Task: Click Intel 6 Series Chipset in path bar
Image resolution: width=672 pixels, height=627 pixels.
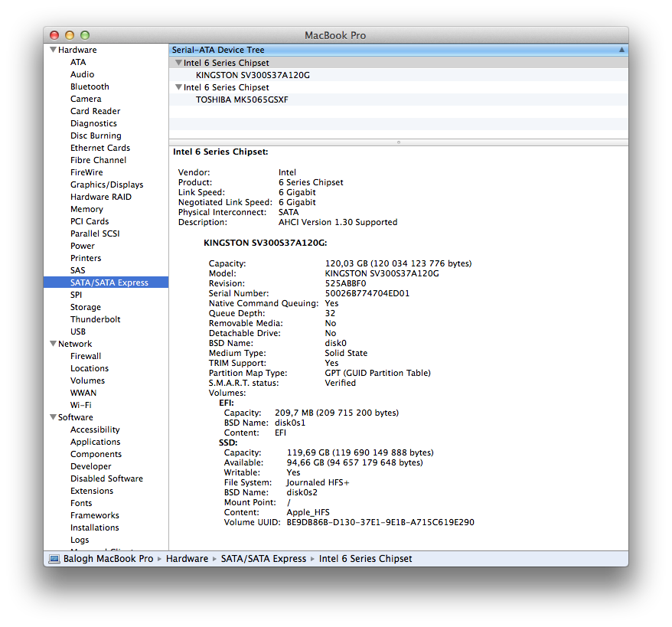Action: point(366,559)
